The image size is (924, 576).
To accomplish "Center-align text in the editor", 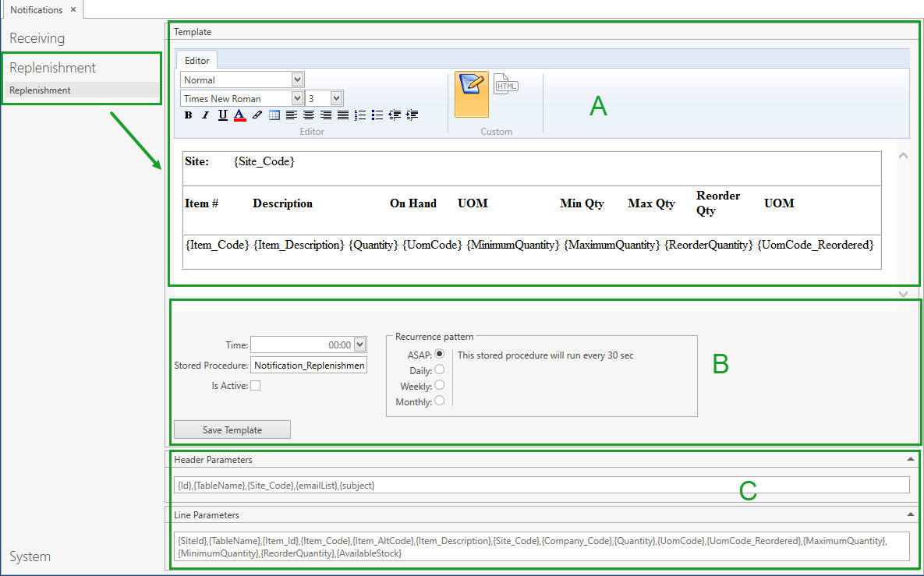I will pos(309,115).
